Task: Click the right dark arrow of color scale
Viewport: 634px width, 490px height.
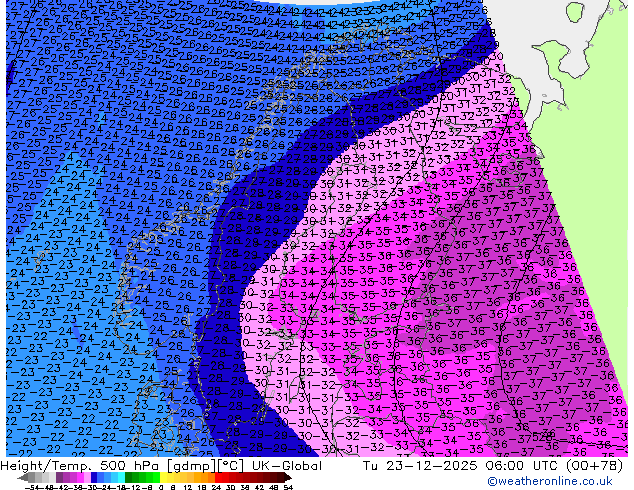Action: point(287,478)
